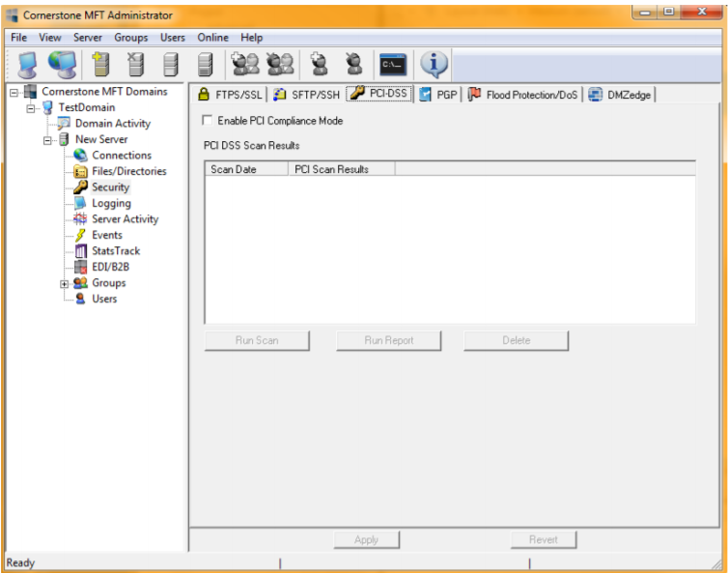Switch to the SFTP/SSH tab
The width and height of the screenshot is (728, 573).
click(x=306, y=95)
